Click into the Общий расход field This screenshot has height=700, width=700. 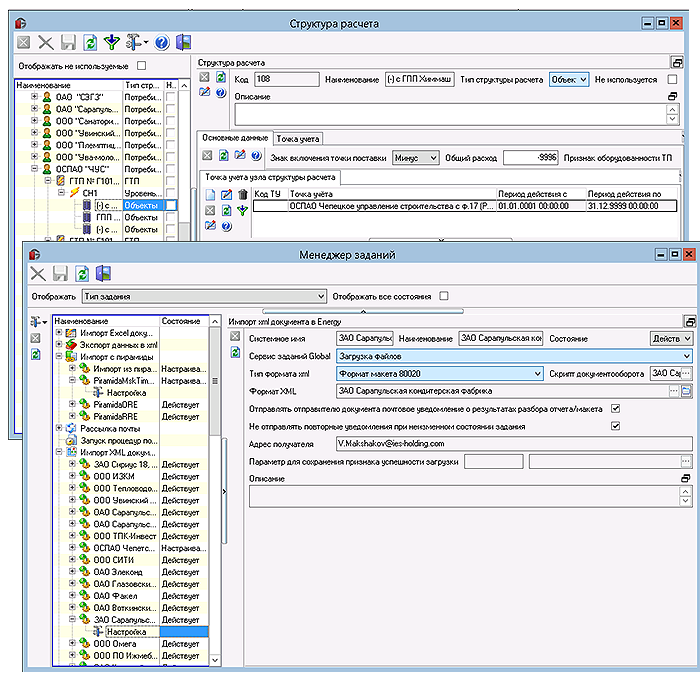pos(530,158)
